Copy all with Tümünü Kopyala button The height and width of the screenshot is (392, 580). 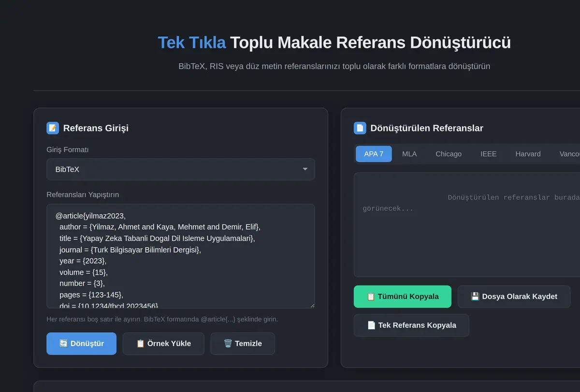[403, 296]
